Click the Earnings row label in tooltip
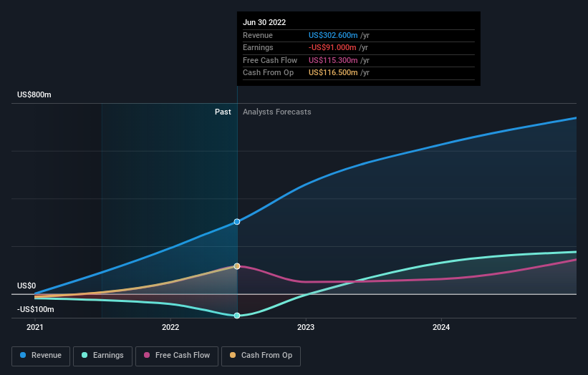The width and height of the screenshot is (588, 375). click(x=258, y=47)
